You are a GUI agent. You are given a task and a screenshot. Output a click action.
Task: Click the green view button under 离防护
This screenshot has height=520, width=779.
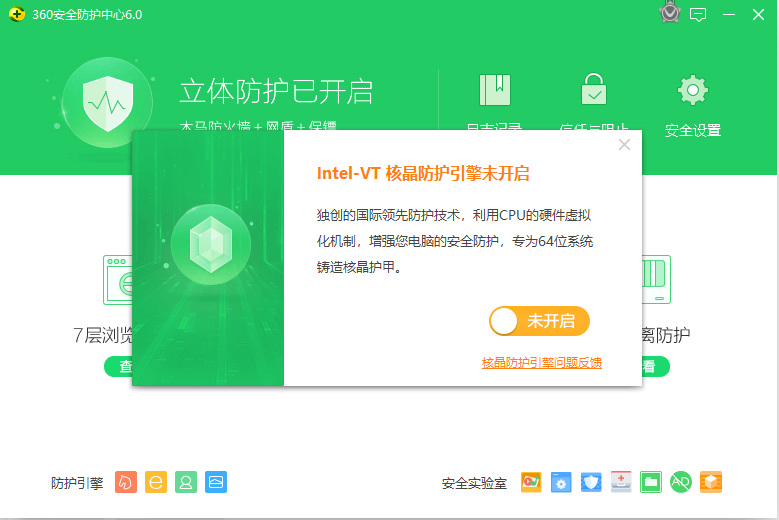point(656,367)
